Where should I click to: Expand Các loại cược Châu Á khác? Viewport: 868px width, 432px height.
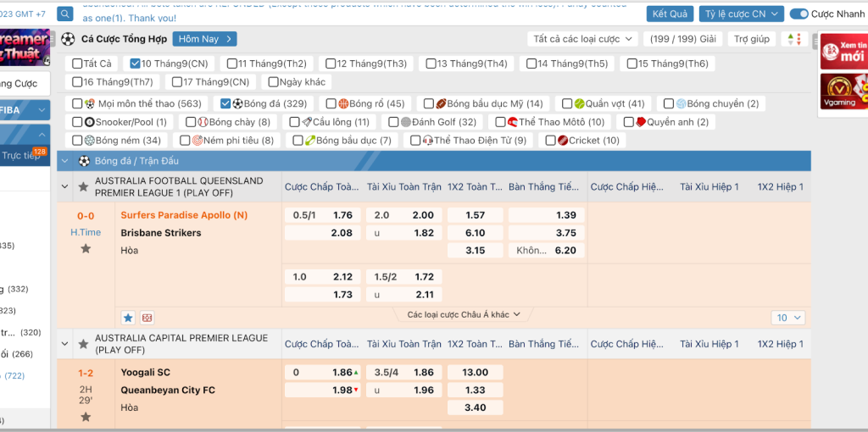(463, 314)
